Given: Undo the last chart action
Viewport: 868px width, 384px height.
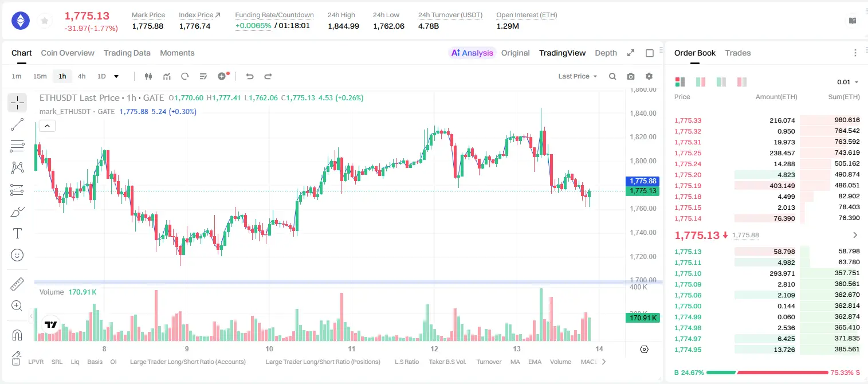Looking at the screenshot, I should tap(250, 76).
